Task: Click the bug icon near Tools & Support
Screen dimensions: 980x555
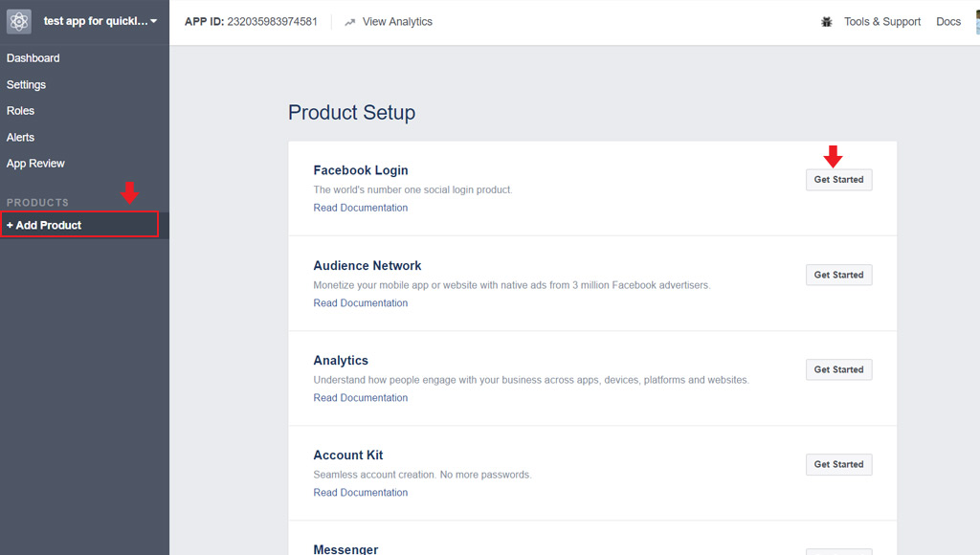Action: coord(826,22)
